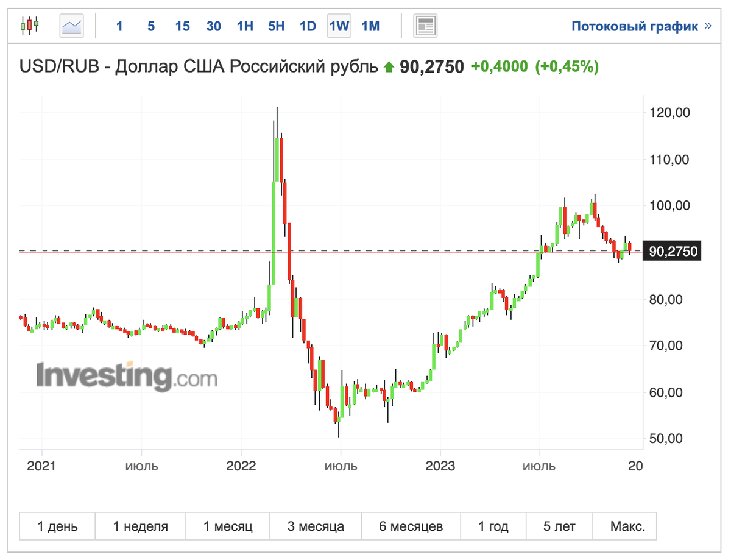Click the 110,00 price axis label
This screenshot has width=731, height=560.
point(668,160)
